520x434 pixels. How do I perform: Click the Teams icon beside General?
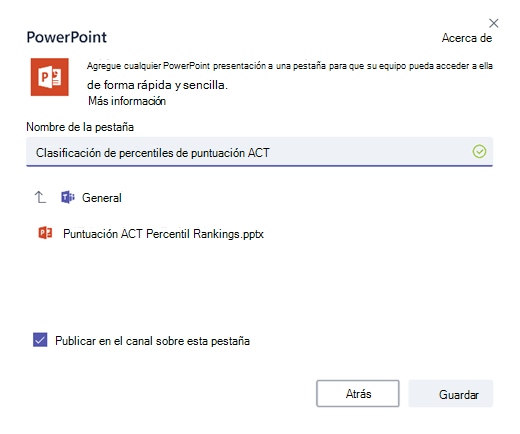(x=68, y=197)
